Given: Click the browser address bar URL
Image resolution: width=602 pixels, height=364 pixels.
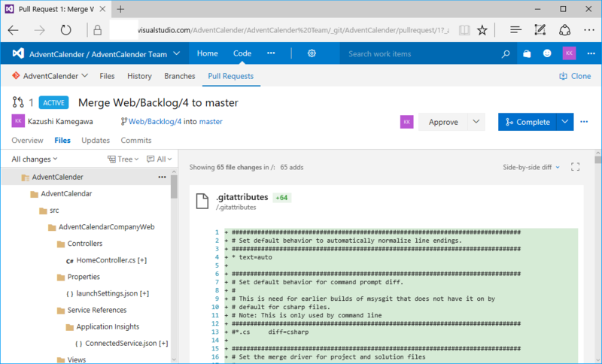Looking at the screenshot, I should pyautogui.click(x=293, y=30).
